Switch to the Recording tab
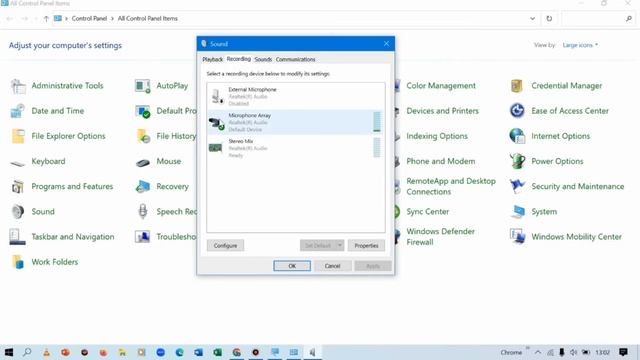 click(x=238, y=59)
